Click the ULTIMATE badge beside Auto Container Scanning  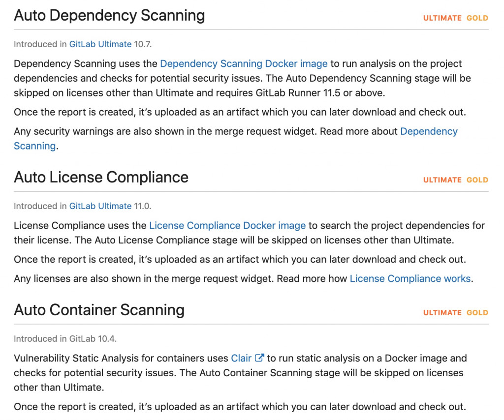[442, 313]
